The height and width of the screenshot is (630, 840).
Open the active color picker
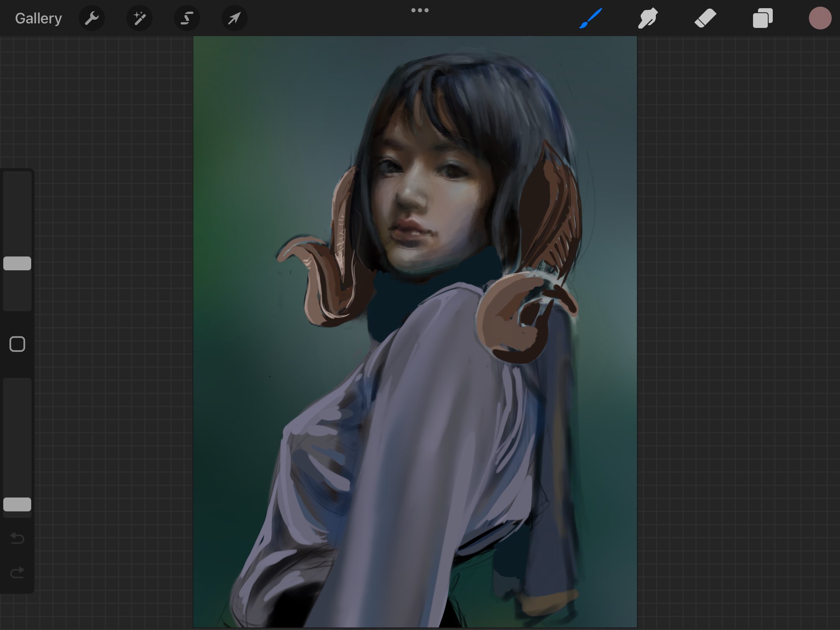pyautogui.click(x=820, y=18)
